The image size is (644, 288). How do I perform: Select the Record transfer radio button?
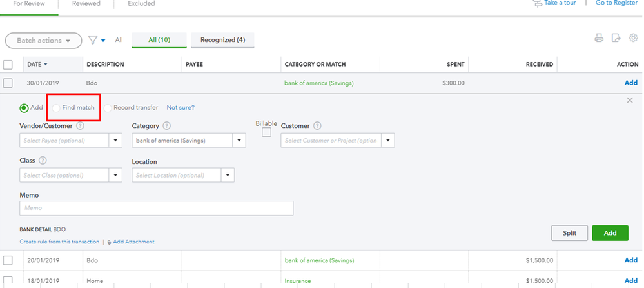[108, 108]
